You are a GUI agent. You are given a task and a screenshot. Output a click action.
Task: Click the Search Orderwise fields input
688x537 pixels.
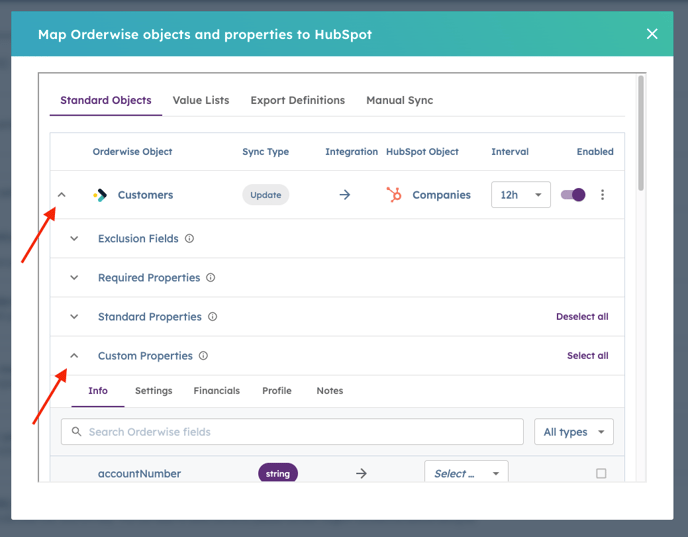292,432
